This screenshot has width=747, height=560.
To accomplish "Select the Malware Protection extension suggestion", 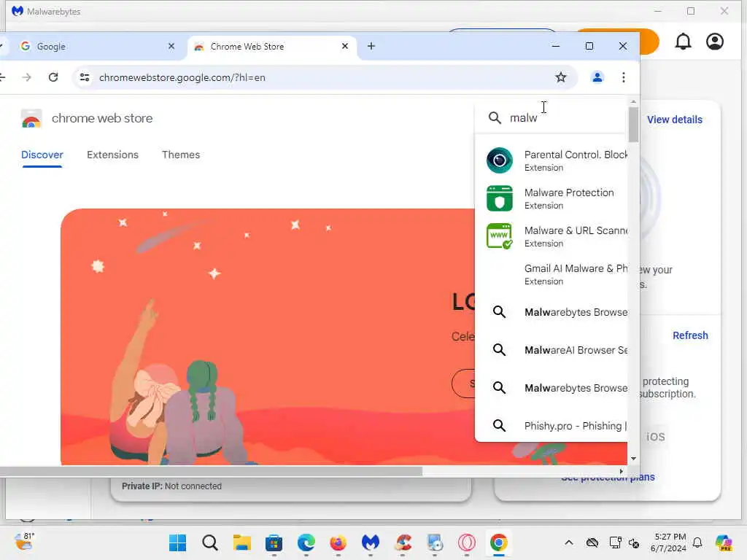I will [x=551, y=198].
